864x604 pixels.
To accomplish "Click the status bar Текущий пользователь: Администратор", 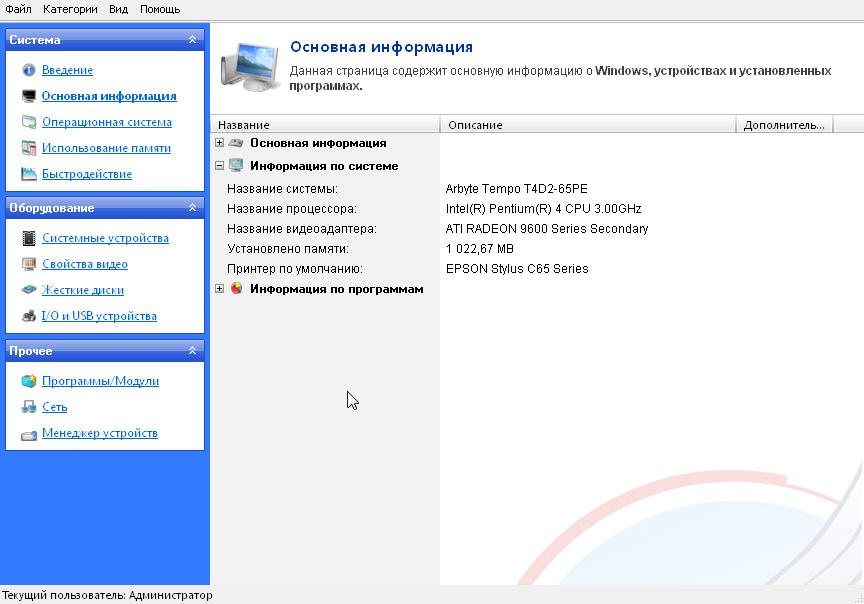I will 107,595.
